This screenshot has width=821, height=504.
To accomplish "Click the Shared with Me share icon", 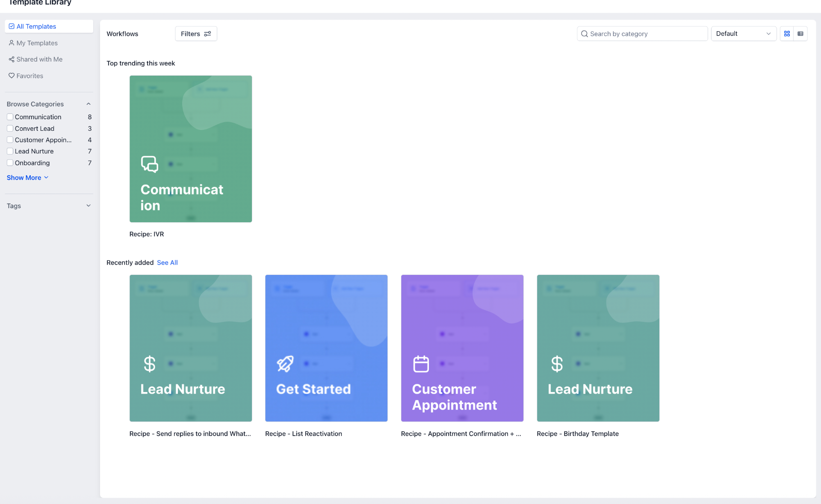I will coord(12,59).
